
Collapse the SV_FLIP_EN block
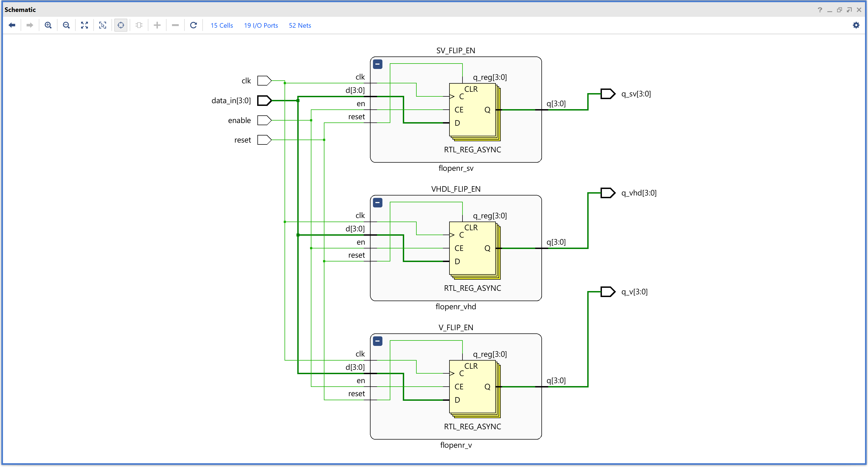point(378,64)
